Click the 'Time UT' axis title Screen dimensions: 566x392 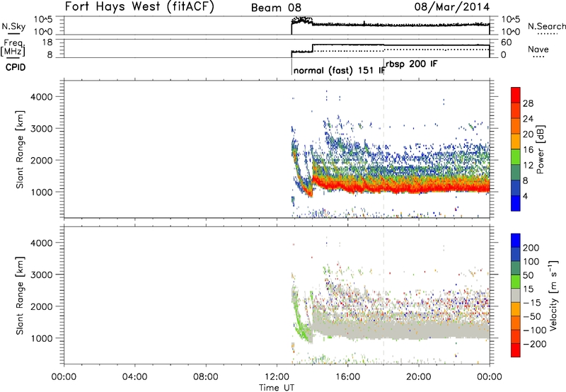[277, 388]
